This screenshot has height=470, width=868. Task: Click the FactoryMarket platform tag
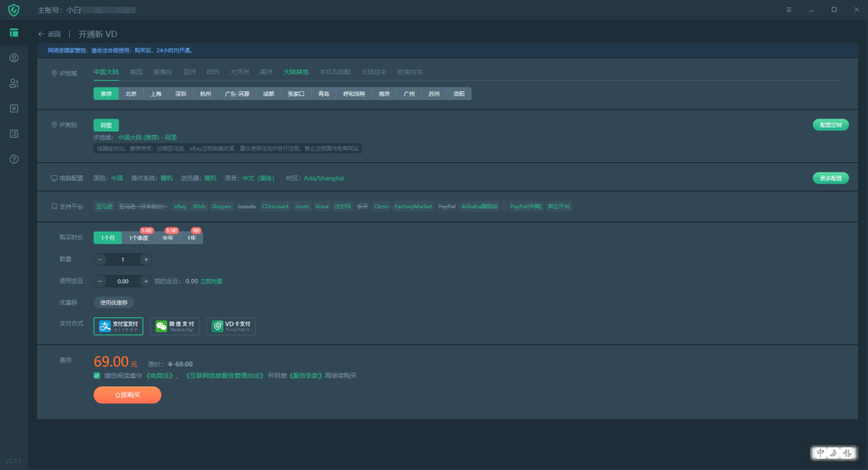pos(413,206)
